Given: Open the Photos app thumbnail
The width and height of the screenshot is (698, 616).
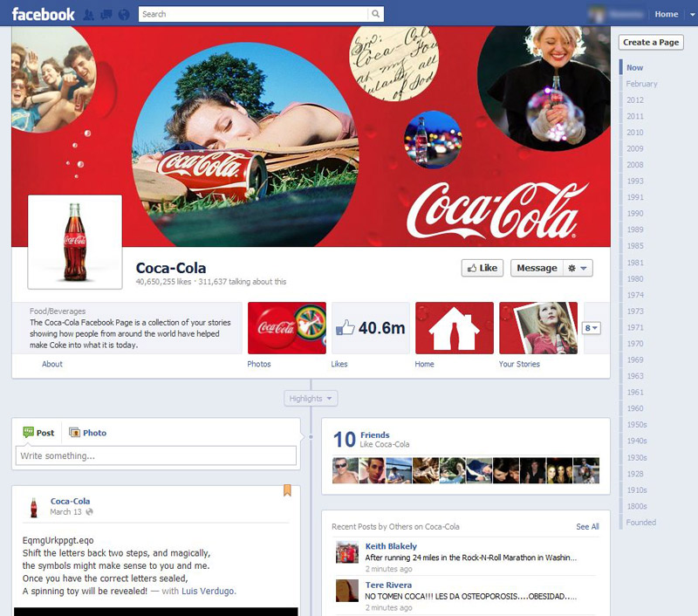Looking at the screenshot, I should pos(287,328).
